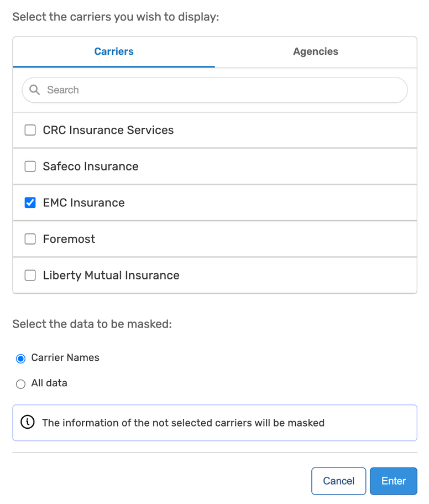429x504 pixels.
Task: Uncheck the EMC Insurance checkbox
Action: click(x=30, y=203)
